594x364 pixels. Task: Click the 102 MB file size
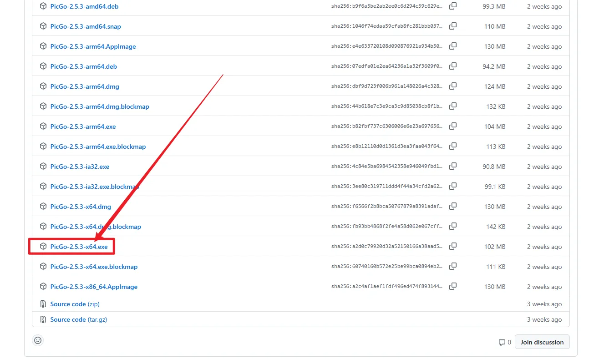[x=495, y=247]
